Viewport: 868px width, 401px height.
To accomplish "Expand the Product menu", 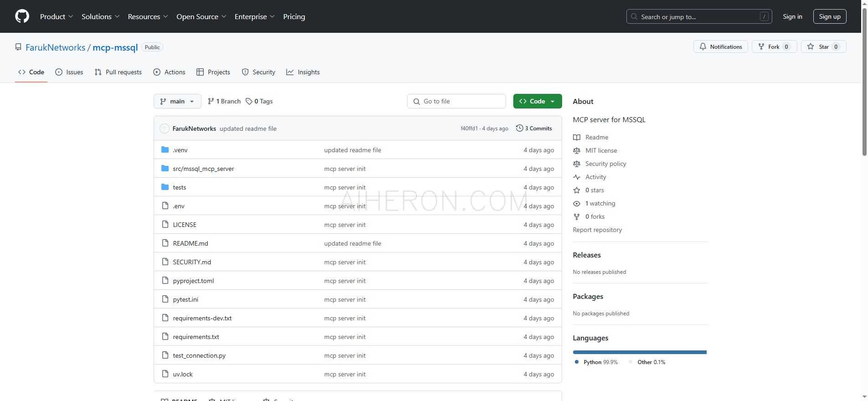I will click(57, 16).
